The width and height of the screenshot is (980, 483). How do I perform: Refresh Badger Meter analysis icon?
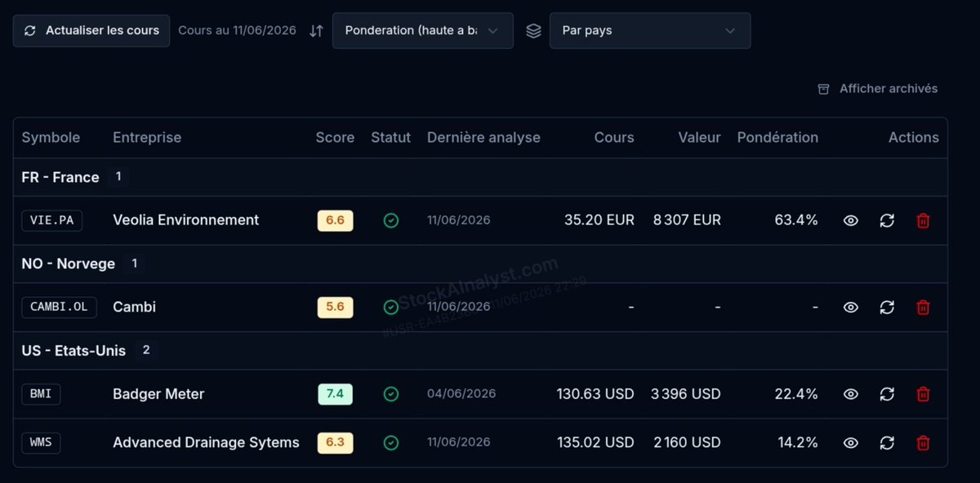(x=887, y=394)
